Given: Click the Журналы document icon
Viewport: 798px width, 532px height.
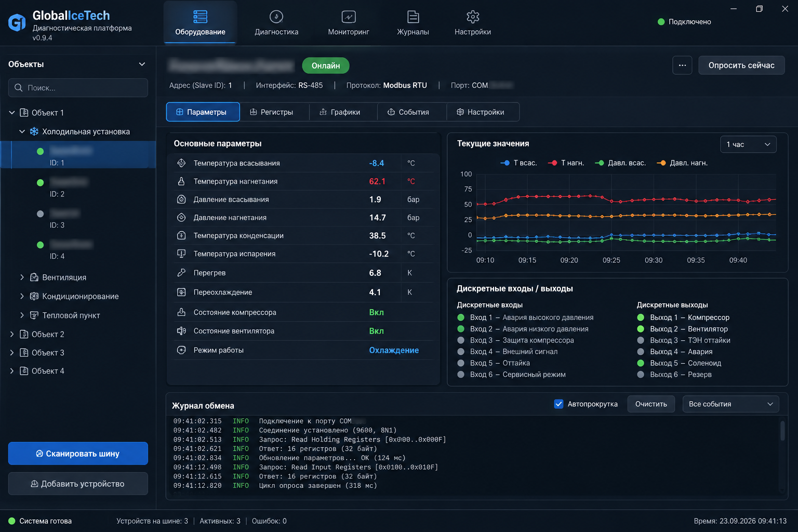Looking at the screenshot, I should [x=413, y=17].
